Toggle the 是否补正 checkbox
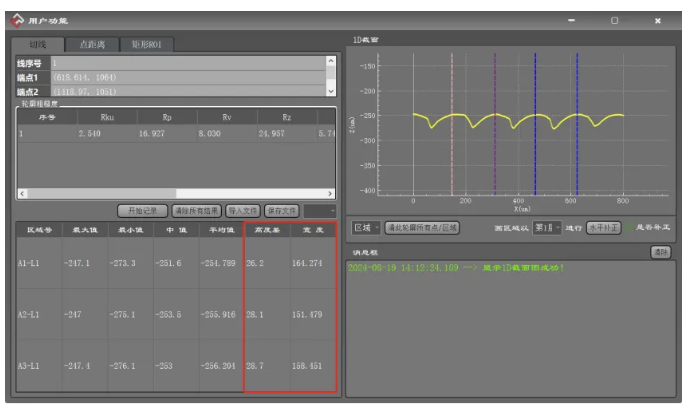Viewport: 688px width, 408px height. tap(630, 227)
